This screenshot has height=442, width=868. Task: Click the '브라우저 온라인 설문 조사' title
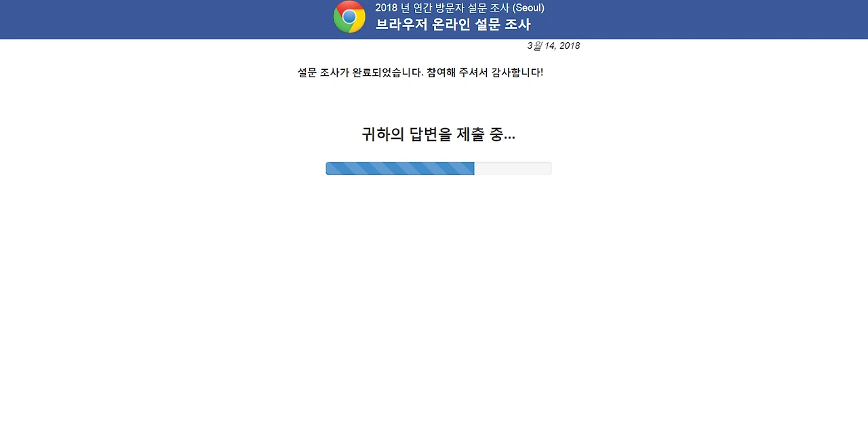point(453,25)
